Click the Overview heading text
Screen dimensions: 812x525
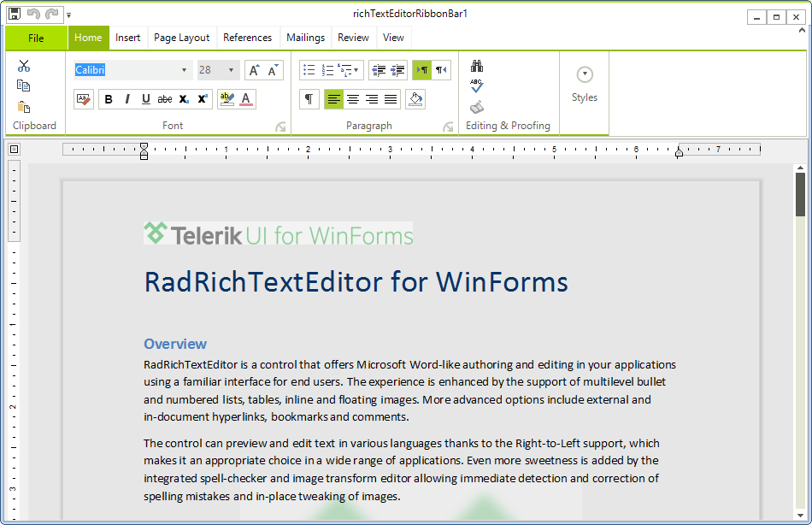pos(175,344)
